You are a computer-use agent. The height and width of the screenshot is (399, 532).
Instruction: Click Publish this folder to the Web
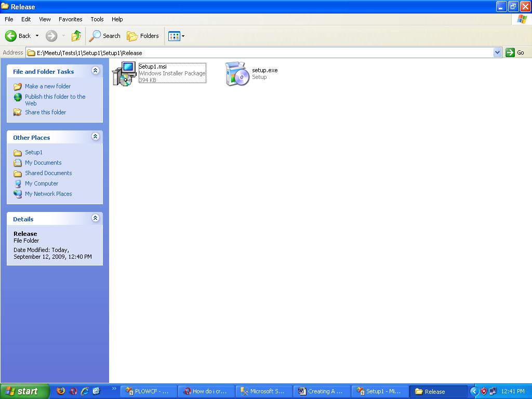click(55, 100)
